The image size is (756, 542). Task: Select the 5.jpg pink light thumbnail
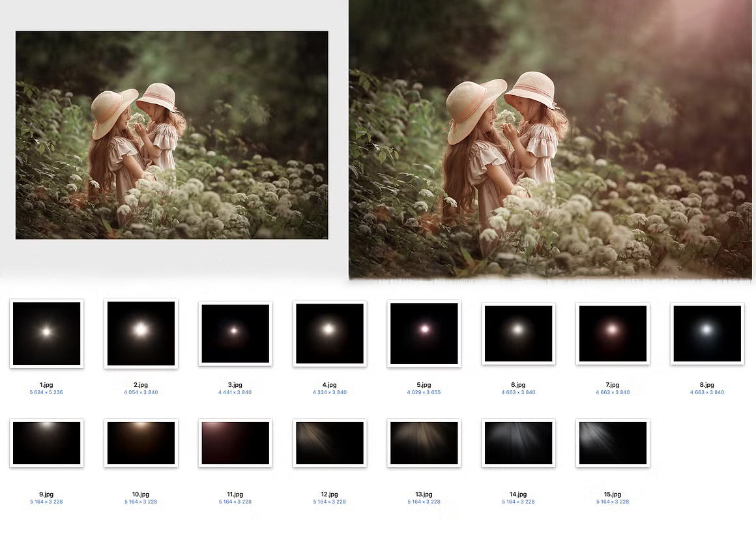pos(424,334)
